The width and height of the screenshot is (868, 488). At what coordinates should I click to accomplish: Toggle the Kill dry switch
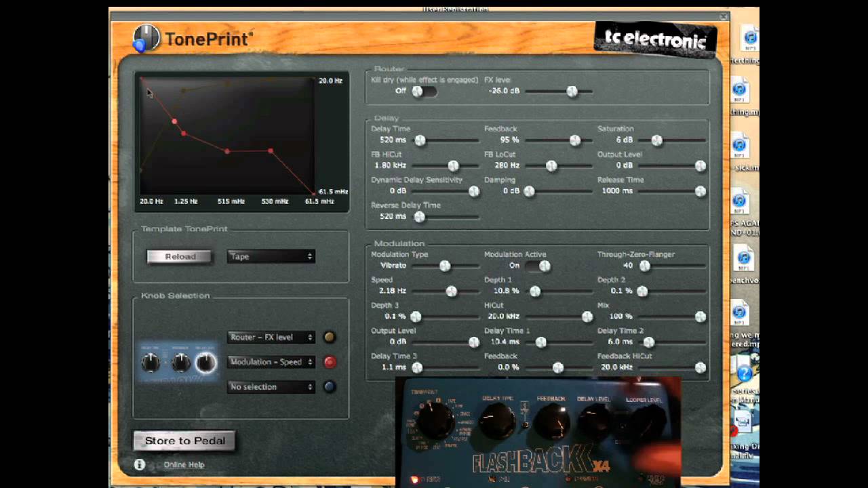[x=424, y=91]
